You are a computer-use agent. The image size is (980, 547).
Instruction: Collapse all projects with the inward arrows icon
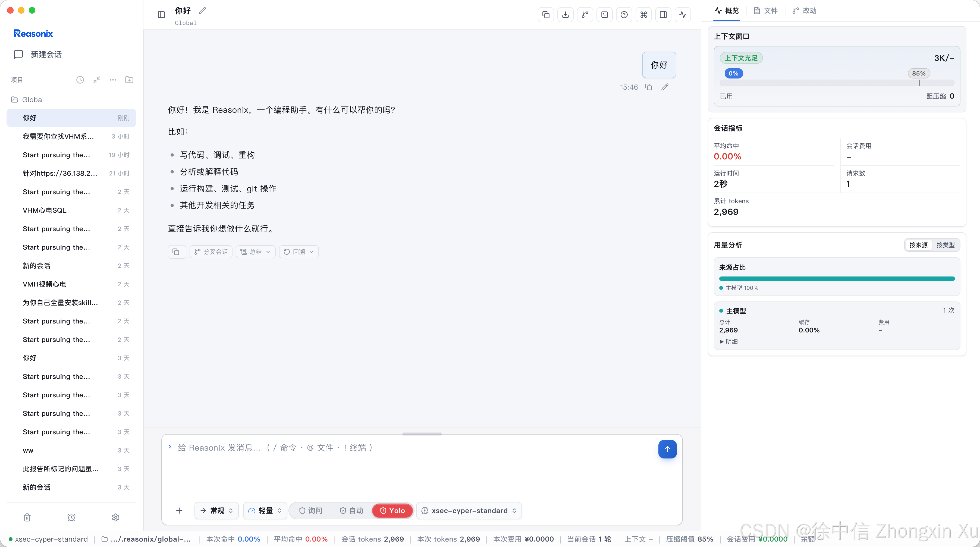(97, 80)
